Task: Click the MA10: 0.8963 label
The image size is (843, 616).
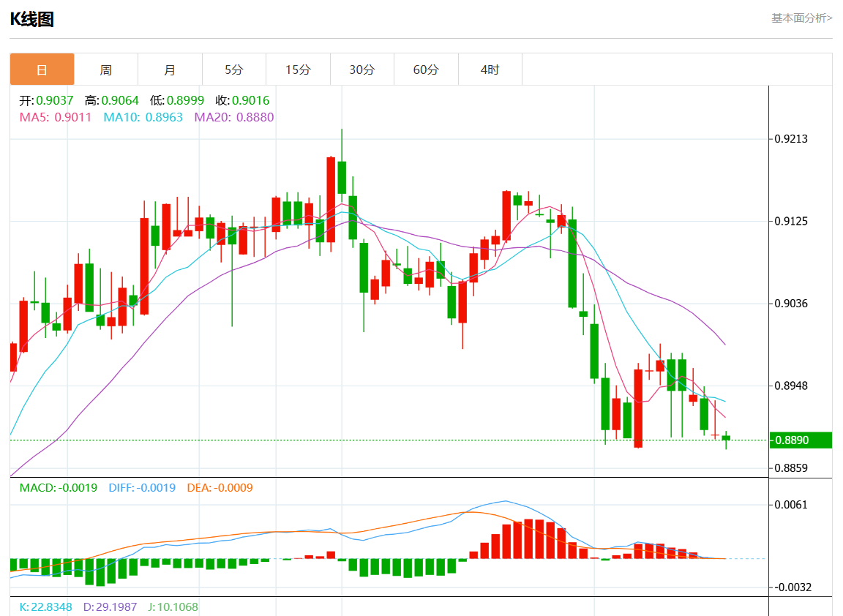Action: click(143, 117)
